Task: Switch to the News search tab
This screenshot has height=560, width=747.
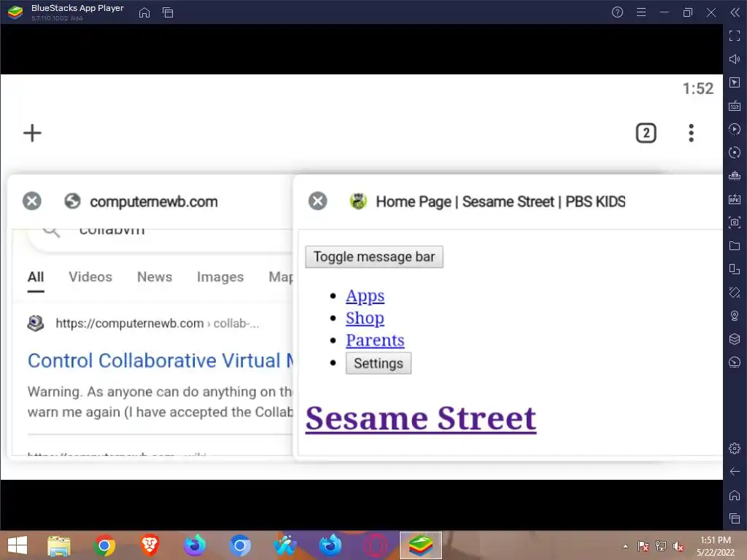Action: tap(155, 276)
